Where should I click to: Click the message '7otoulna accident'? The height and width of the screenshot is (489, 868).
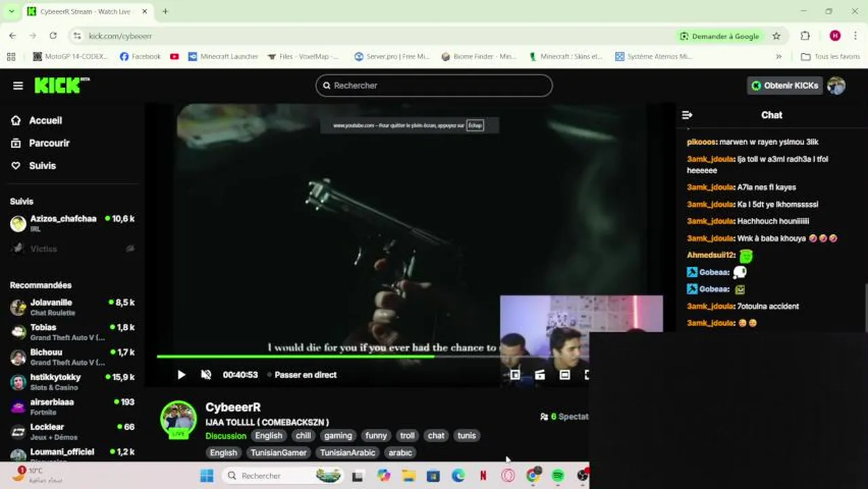pos(768,306)
